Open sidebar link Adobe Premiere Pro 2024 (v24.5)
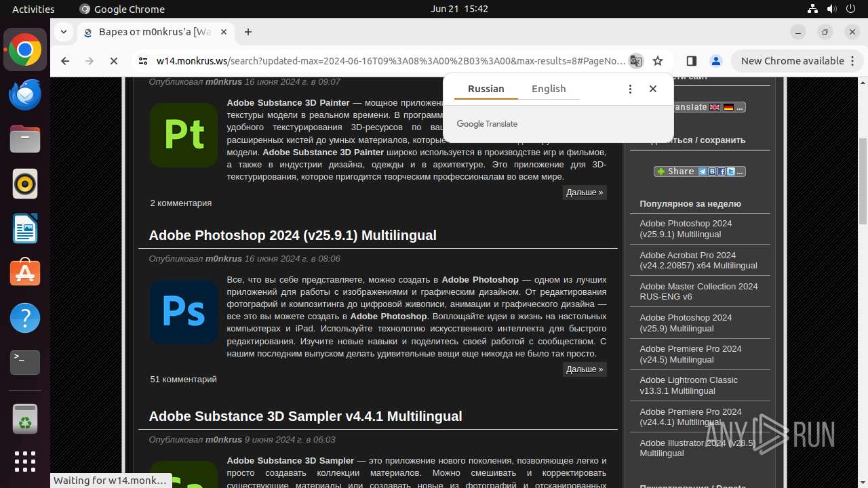The height and width of the screenshot is (488, 868). coord(690,354)
